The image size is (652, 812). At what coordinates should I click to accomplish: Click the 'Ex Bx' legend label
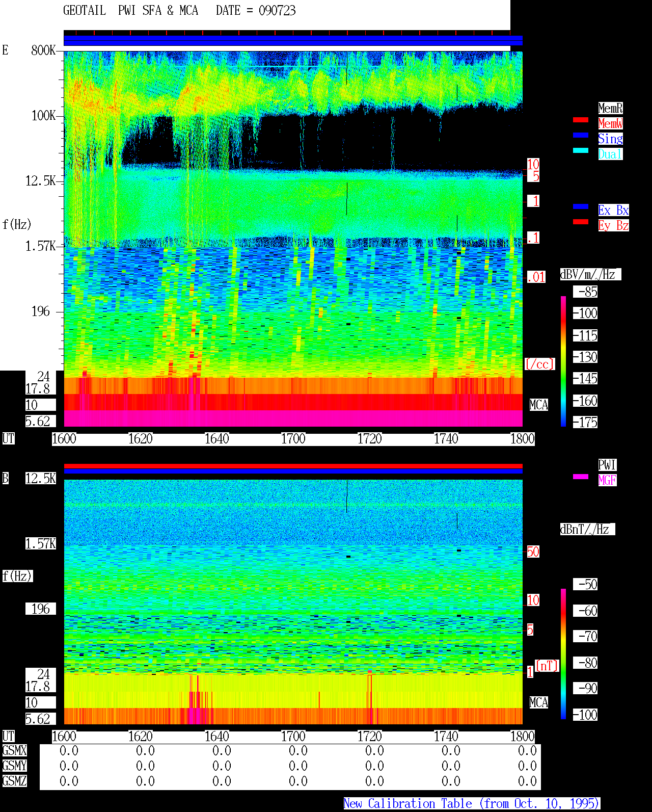pyautogui.click(x=613, y=210)
